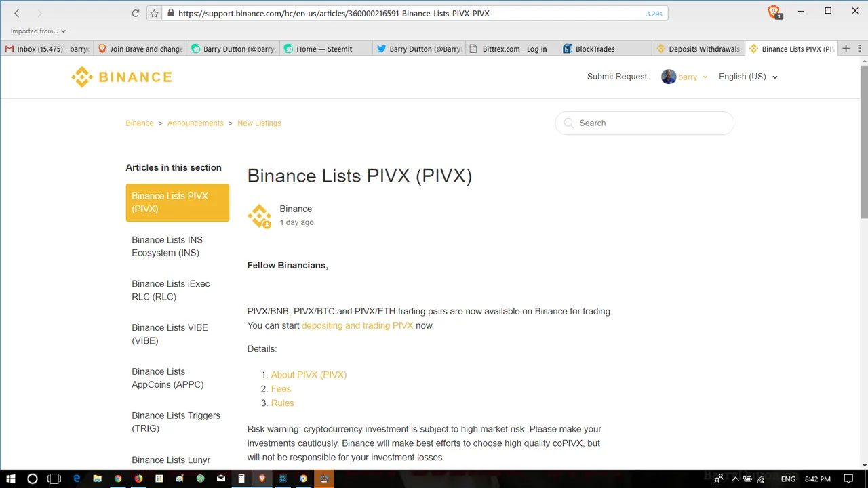Click the Binance author avatar icon
This screenshot has width=868, height=488.
coord(260,216)
